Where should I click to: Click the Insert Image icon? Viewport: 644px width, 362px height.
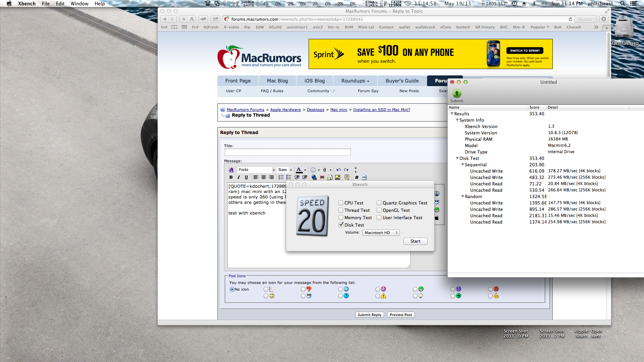(x=337, y=177)
